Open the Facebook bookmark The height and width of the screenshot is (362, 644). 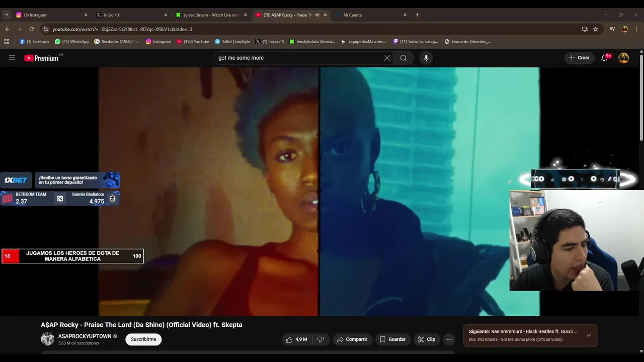click(x=35, y=42)
